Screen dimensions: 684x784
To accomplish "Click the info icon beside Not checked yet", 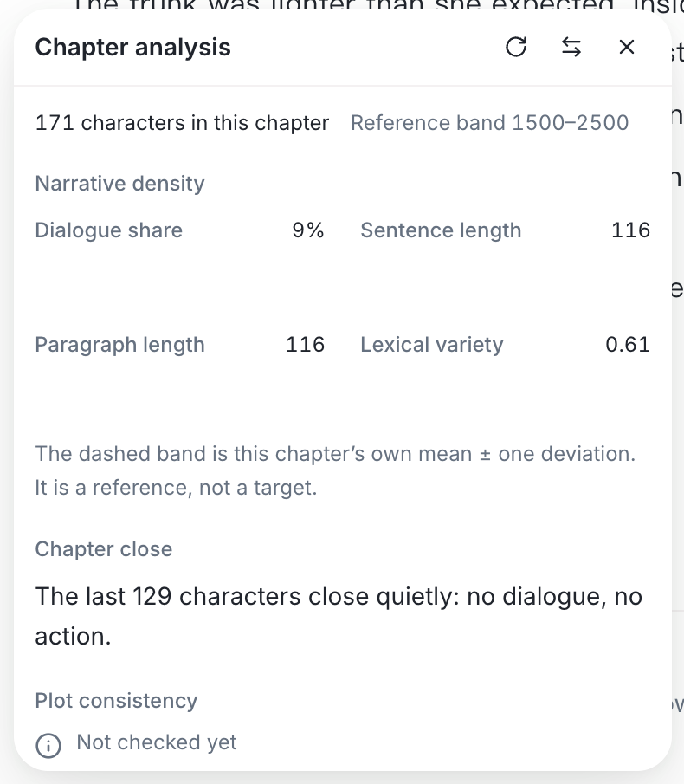I will click(48, 746).
